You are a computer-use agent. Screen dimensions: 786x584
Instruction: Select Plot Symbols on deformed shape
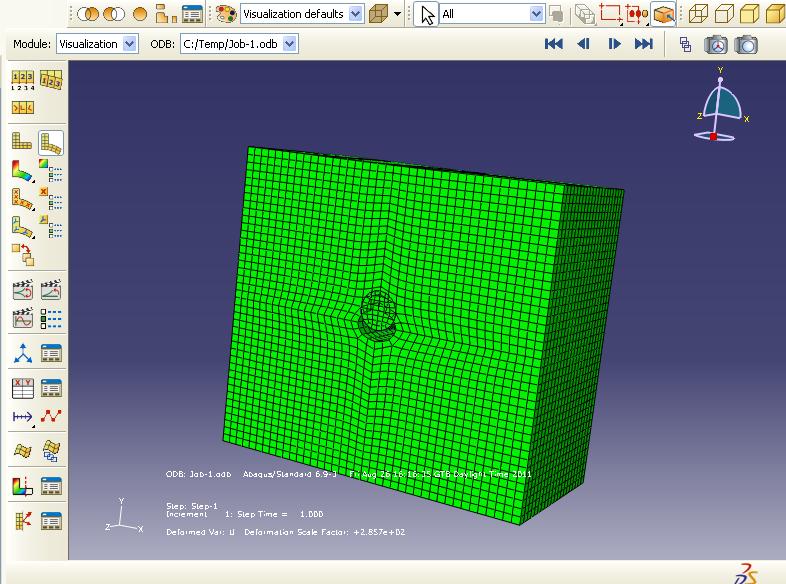[22, 199]
